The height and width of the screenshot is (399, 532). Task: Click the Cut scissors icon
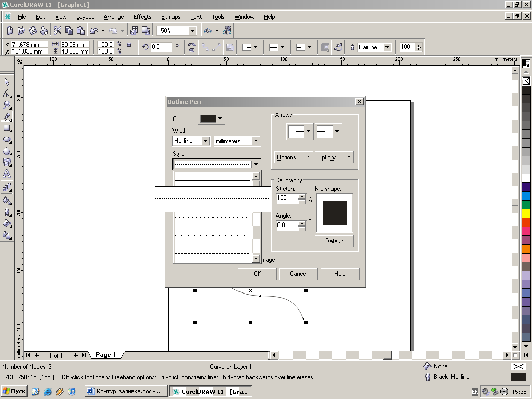(x=57, y=31)
